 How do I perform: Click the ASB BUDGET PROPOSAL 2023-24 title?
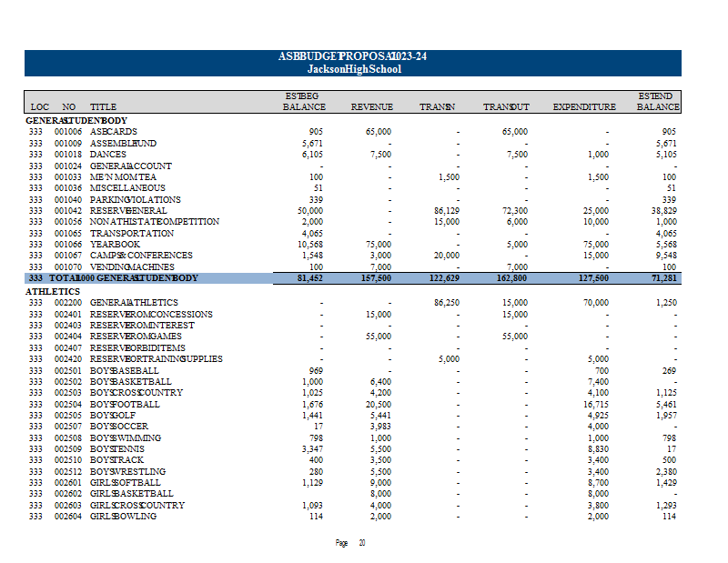point(352,56)
